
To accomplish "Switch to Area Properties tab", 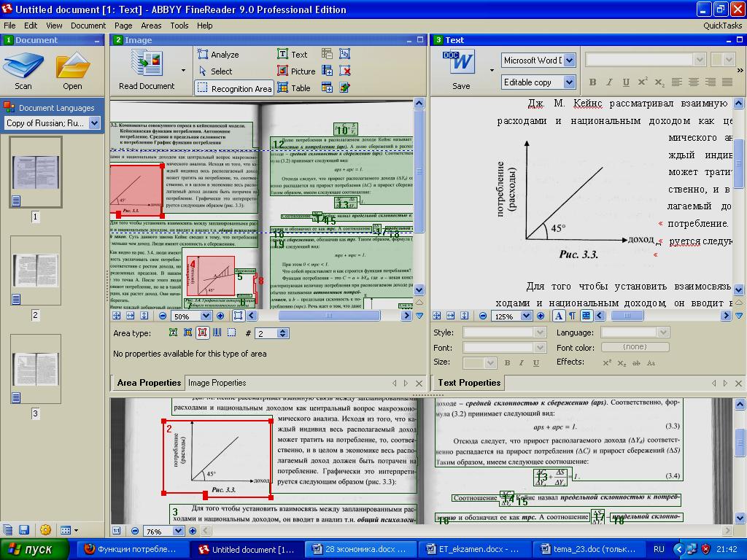I will [149, 382].
